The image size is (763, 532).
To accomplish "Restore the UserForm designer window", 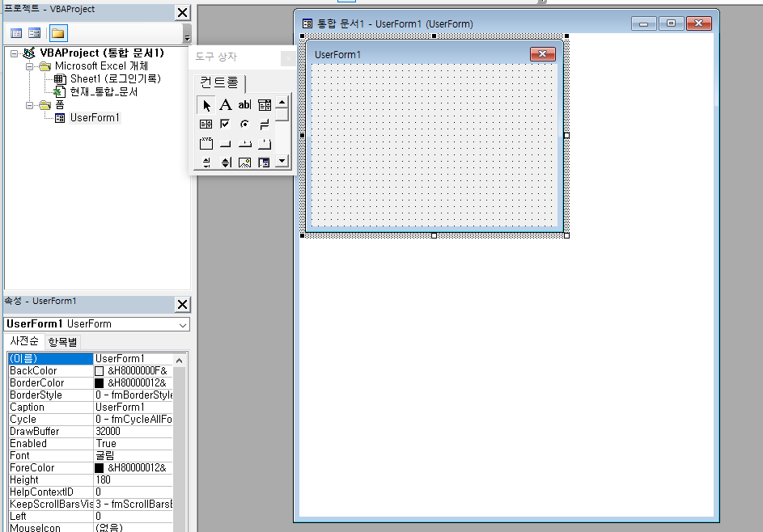I will pos(671,23).
